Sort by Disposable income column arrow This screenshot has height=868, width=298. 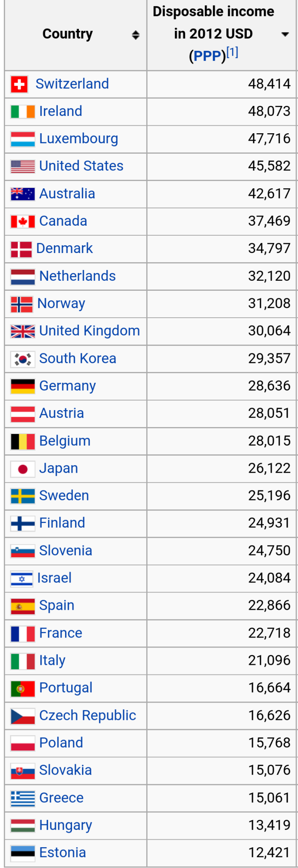(x=285, y=34)
